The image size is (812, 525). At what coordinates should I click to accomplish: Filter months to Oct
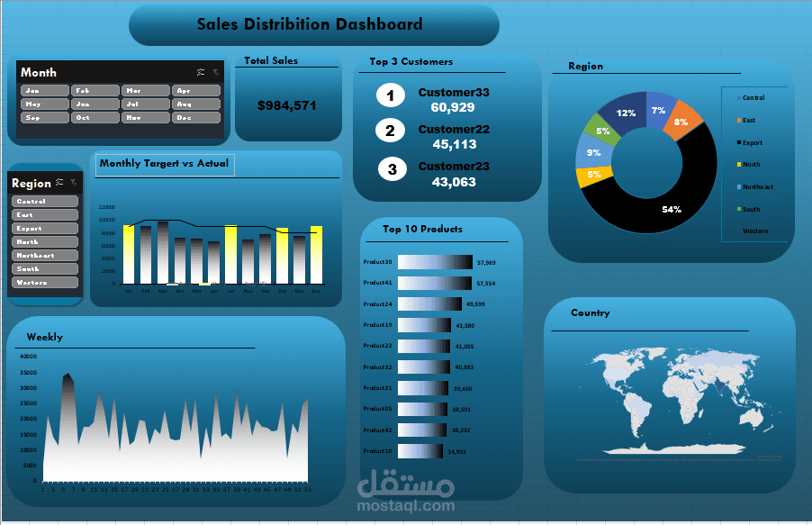coord(95,118)
